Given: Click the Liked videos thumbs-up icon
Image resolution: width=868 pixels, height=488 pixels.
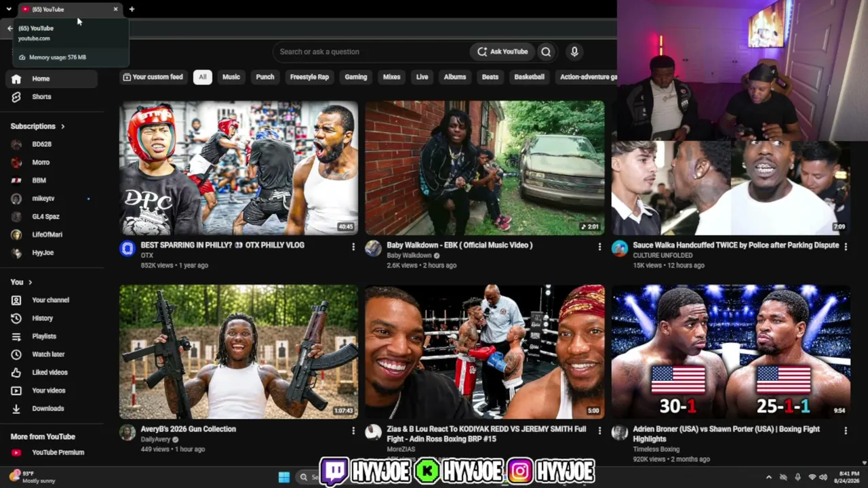Looking at the screenshot, I should tap(16, 372).
